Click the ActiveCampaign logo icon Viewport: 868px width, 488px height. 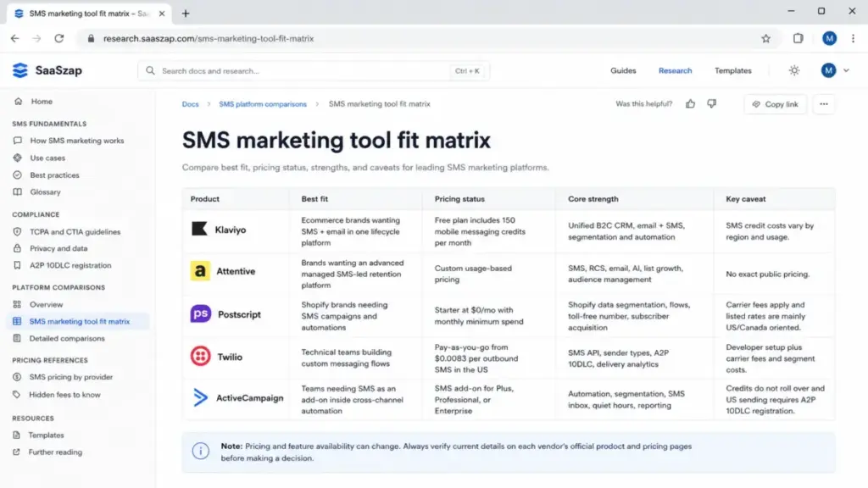tap(200, 397)
